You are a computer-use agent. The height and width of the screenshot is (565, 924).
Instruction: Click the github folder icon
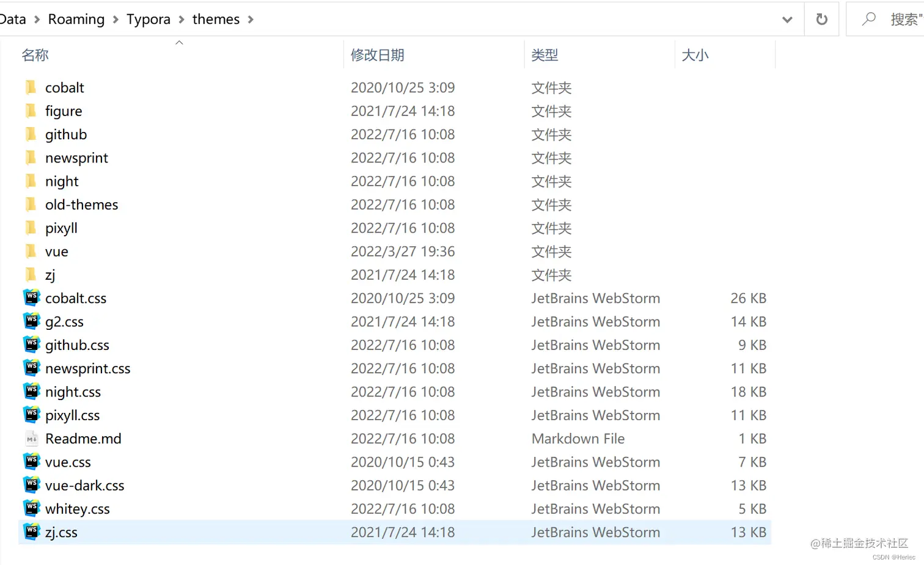[31, 134]
